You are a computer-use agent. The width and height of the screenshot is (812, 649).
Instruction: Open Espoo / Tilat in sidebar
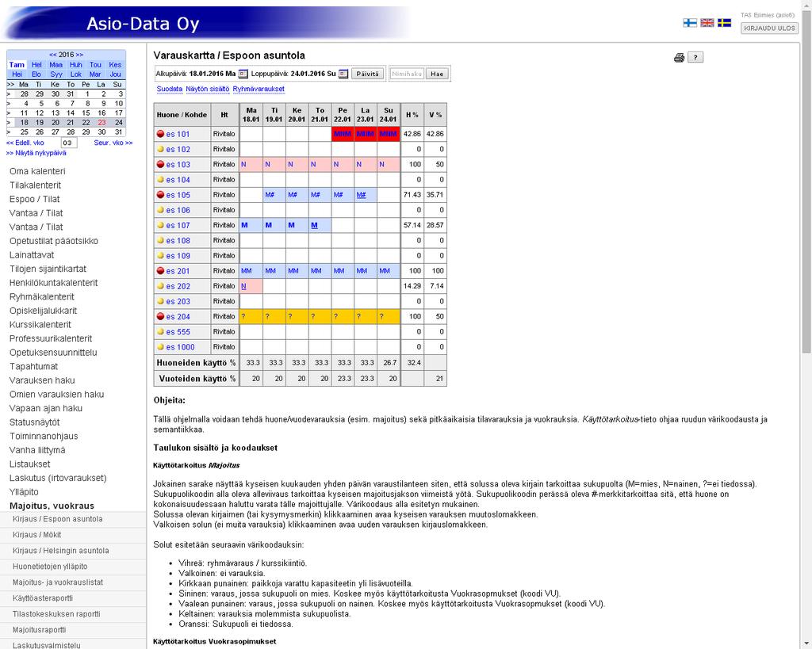point(34,199)
